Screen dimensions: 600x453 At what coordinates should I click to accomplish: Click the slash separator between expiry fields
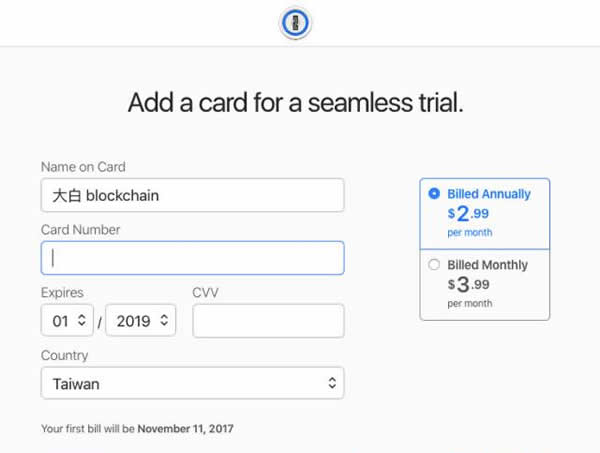99,322
